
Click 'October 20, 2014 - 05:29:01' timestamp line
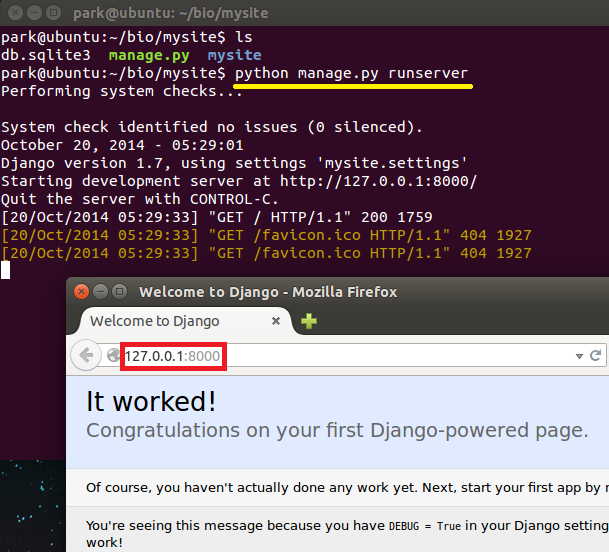[122, 145]
